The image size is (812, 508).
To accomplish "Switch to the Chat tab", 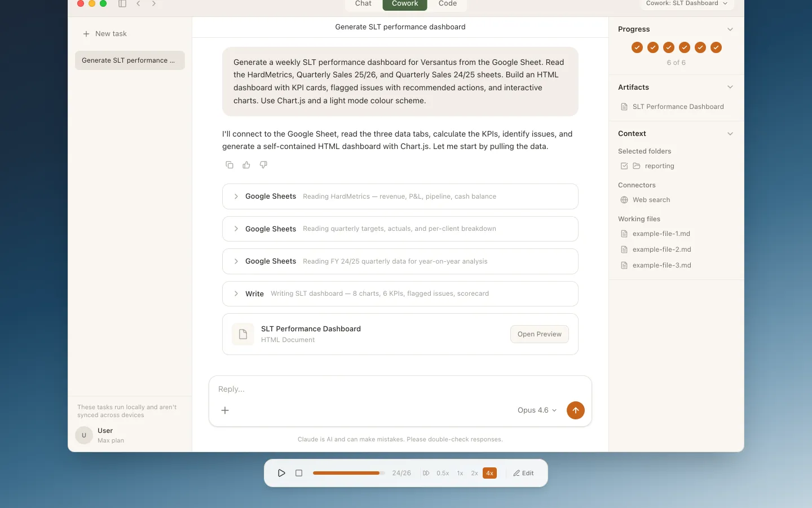I will 363,4.
